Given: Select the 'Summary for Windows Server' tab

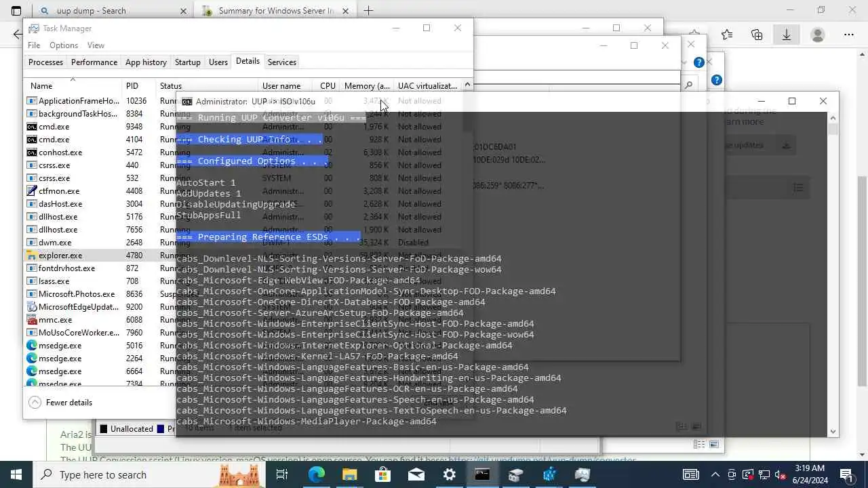Looking at the screenshot, I should 275,11.
